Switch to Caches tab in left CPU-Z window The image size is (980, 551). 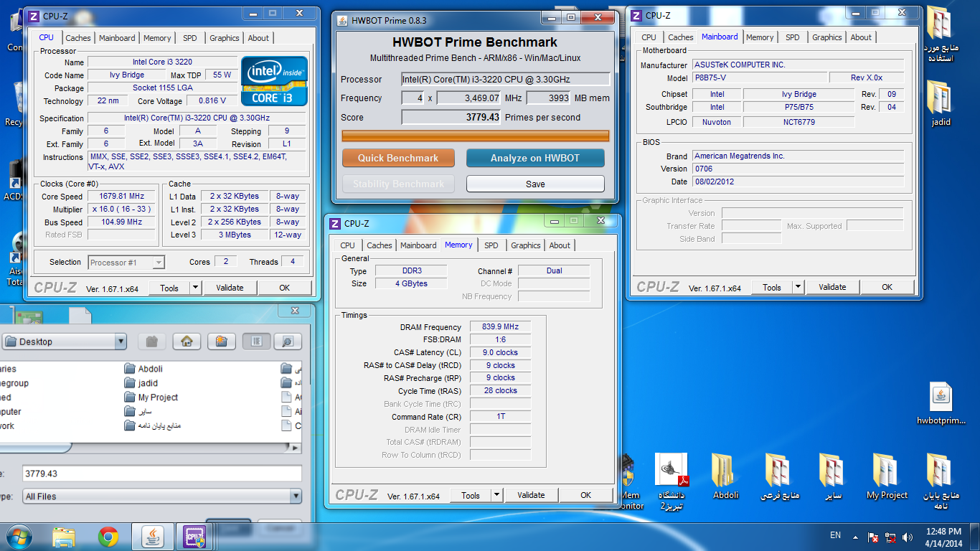(78, 38)
